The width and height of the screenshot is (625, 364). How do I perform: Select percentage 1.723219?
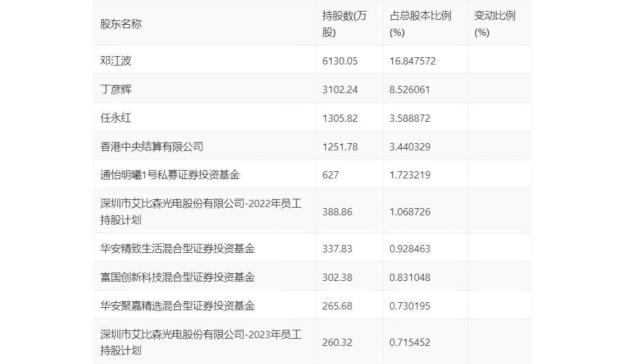click(410, 175)
